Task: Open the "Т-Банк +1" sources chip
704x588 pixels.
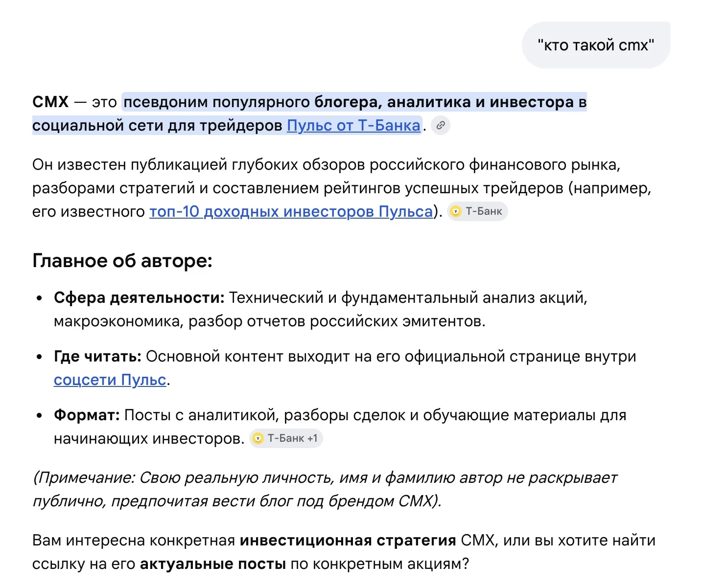Action: pos(286,438)
